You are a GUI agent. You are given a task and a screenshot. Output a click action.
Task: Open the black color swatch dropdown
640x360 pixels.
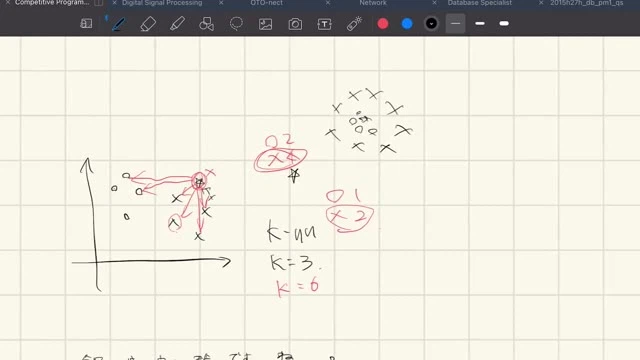click(431, 24)
